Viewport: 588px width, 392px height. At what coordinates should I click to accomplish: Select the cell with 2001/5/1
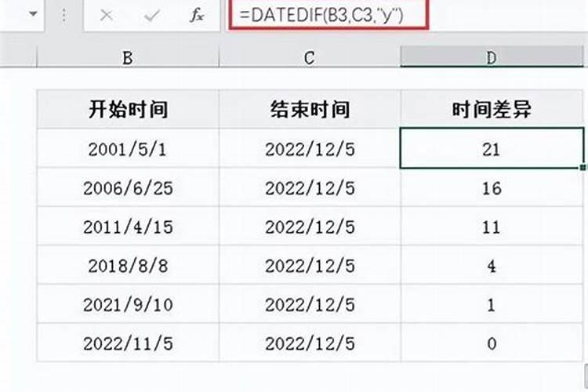pyautogui.click(x=128, y=148)
